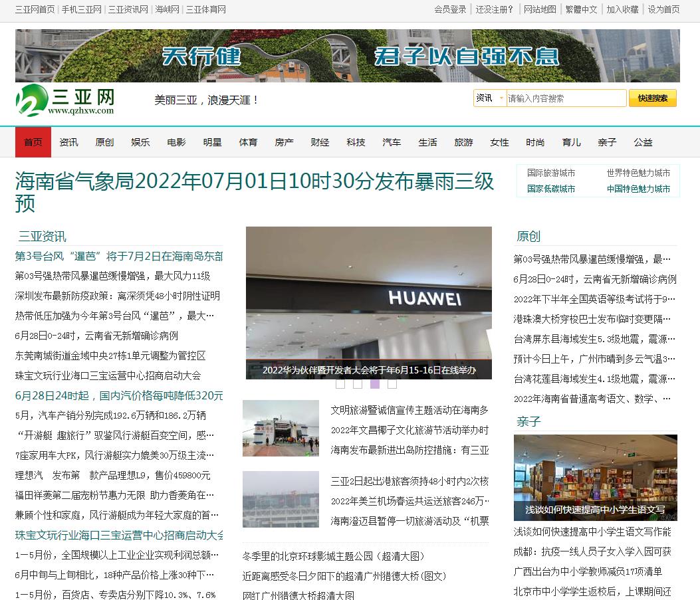Click the bookstore image in 亲子 section
700x600 pixels.
[596, 478]
